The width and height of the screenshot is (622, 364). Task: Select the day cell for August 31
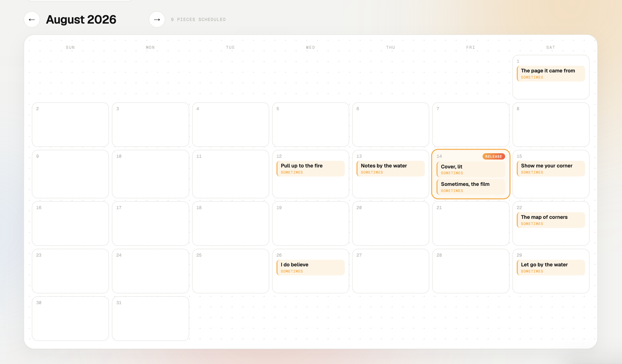[x=151, y=319]
